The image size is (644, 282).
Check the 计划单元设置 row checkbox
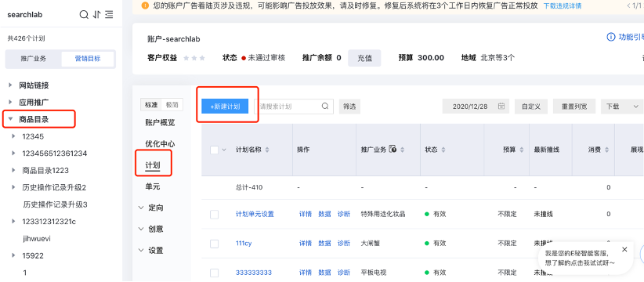click(x=214, y=215)
